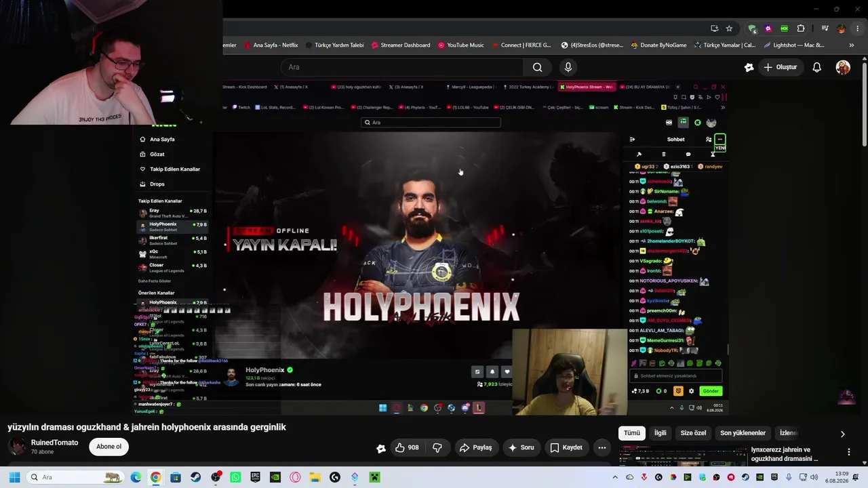Open Chrome media controls icon

point(825,28)
